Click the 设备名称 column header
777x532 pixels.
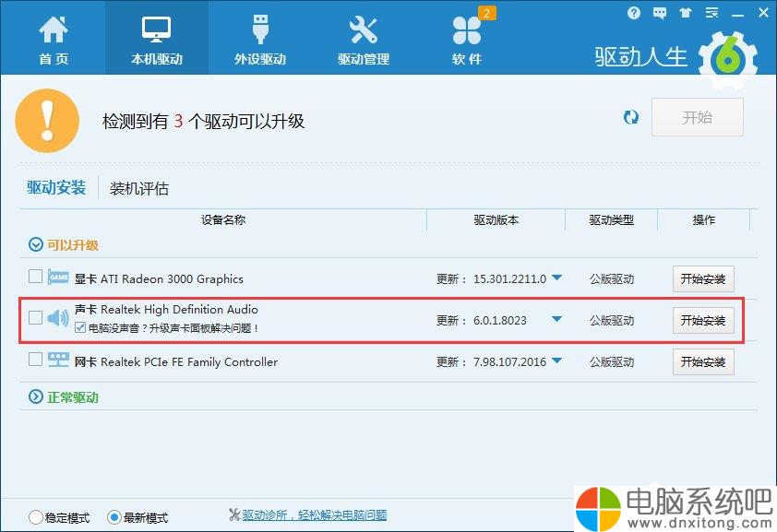(x=223, y=219)
